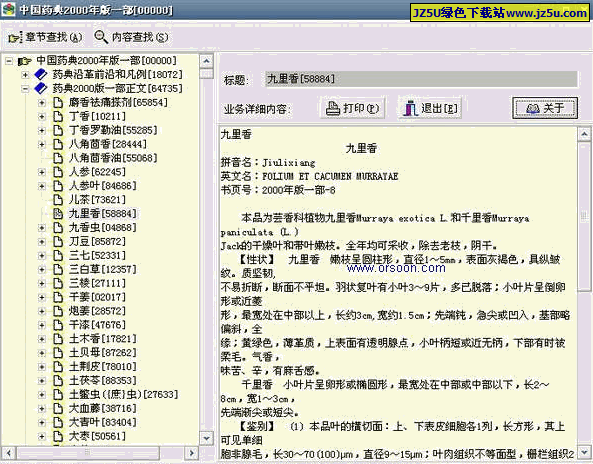
Task: Click the hand-folder icon of the root node
Action: point(25,61)
